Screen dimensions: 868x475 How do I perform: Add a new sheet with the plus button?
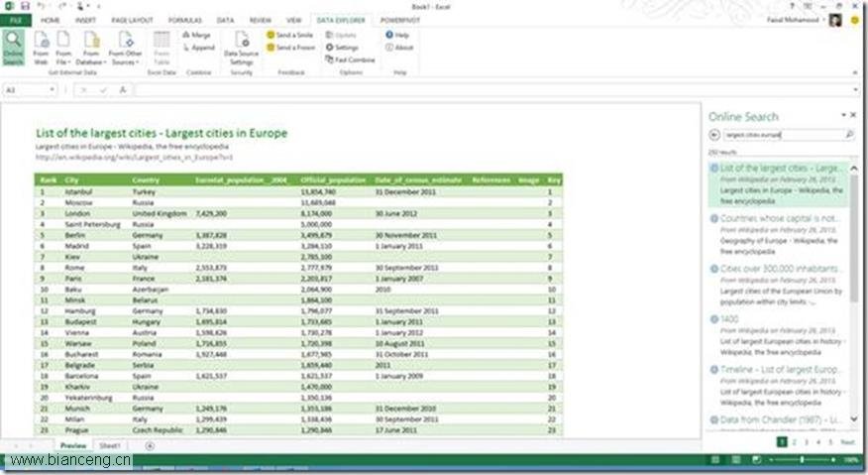click(150, 445)
